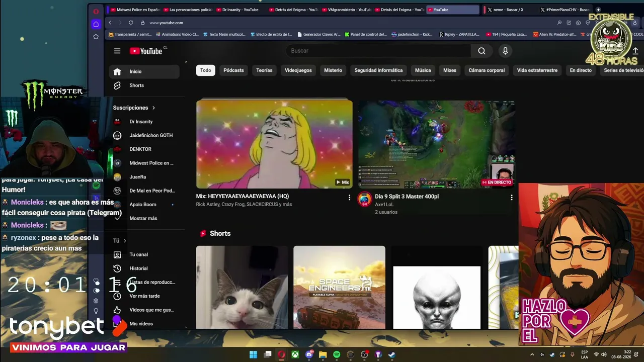The height and width of the screenshot is (362, 644).
Task: Click the YouTube Buscar search field
Action: coord(378,51)
